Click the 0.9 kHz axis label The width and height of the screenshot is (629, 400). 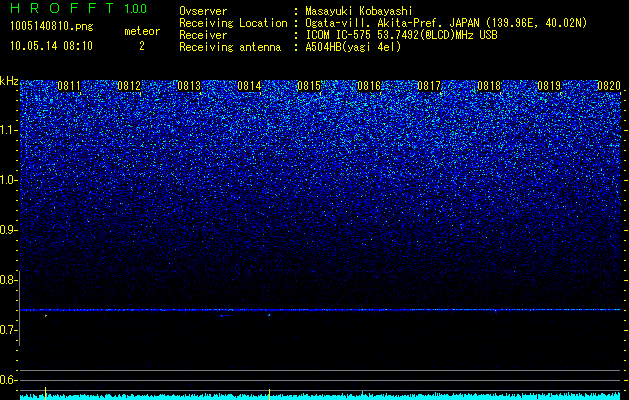click(x=9, y=230)
